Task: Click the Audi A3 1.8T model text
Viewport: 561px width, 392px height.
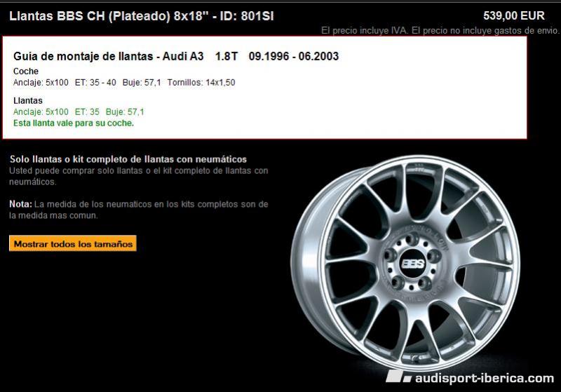Action: pyautogui.click(x=200, y=56)
